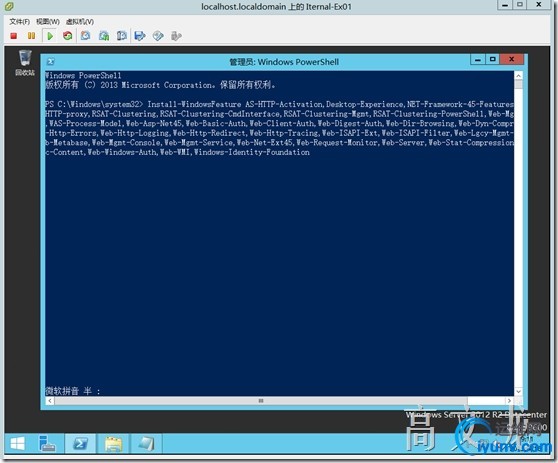
Task: Click the PowerShell vertical scroll up arrow
Action: click(x=518, y=75)
